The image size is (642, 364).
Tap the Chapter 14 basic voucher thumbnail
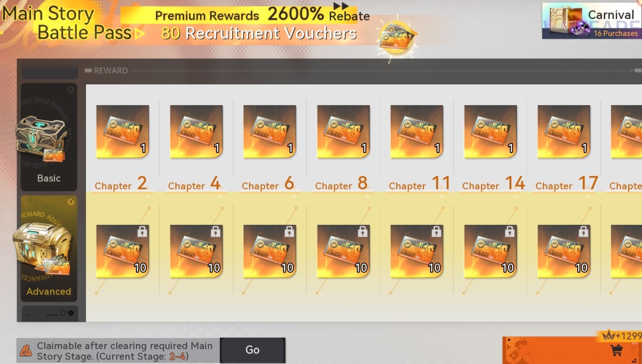(x=490, y=131)
